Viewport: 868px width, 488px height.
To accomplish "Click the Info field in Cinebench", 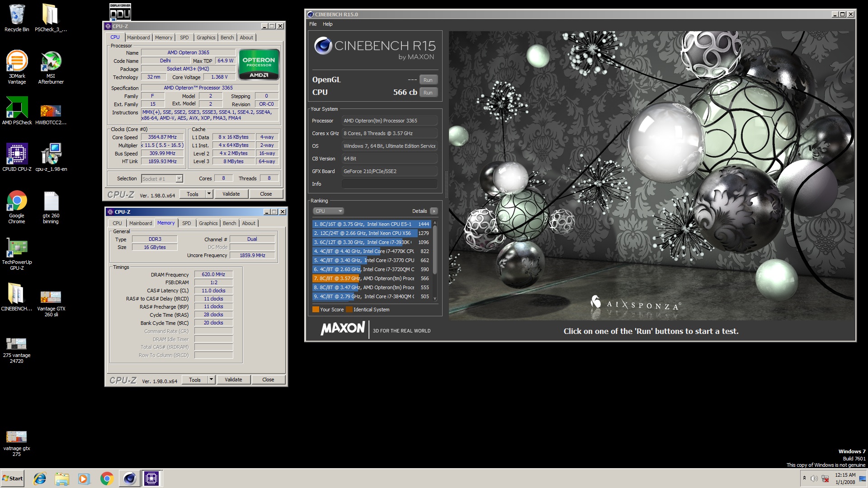I will pos(390,184).
